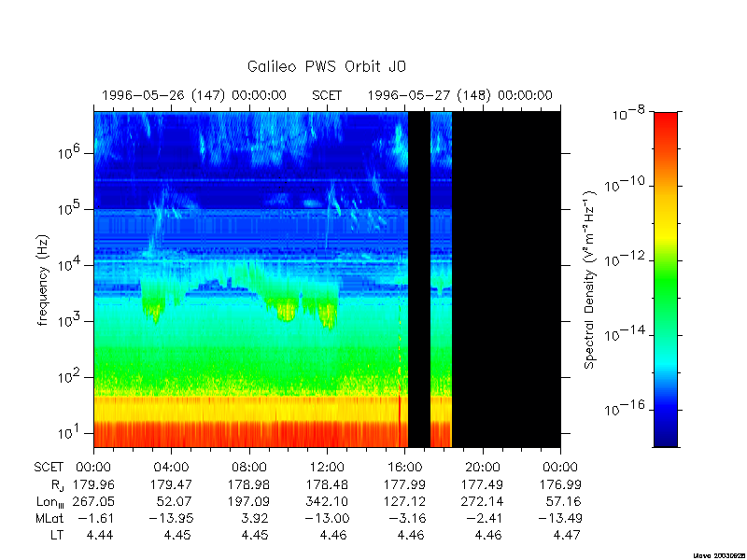Viewport: 747px width, 560px height.
Task: Click the 'LonIII' row label
Action: click(x=50, y=502)
